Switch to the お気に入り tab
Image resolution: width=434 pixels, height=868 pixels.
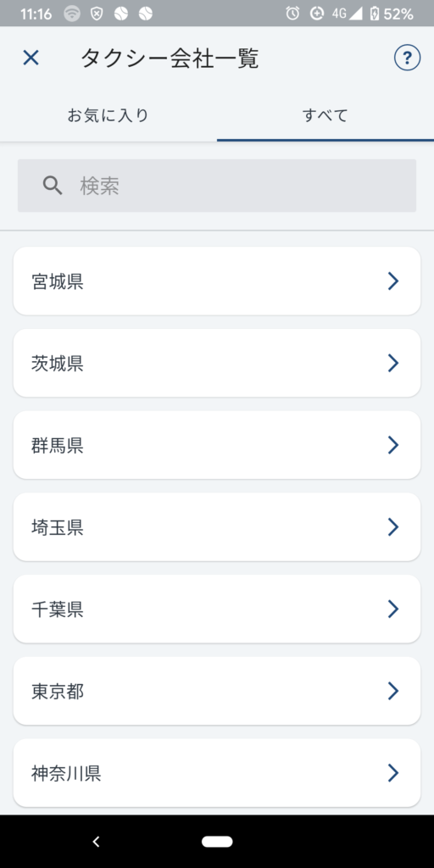[x=108, y=115]
